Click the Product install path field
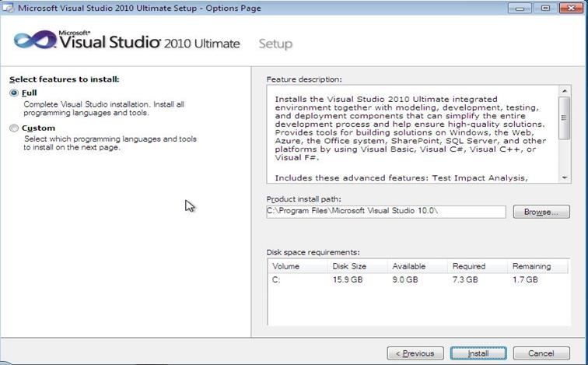588x365 pixels. (386, 212)
